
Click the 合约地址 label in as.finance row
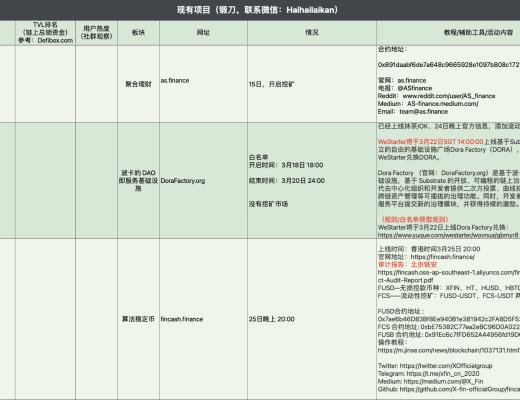pos(392,49)
